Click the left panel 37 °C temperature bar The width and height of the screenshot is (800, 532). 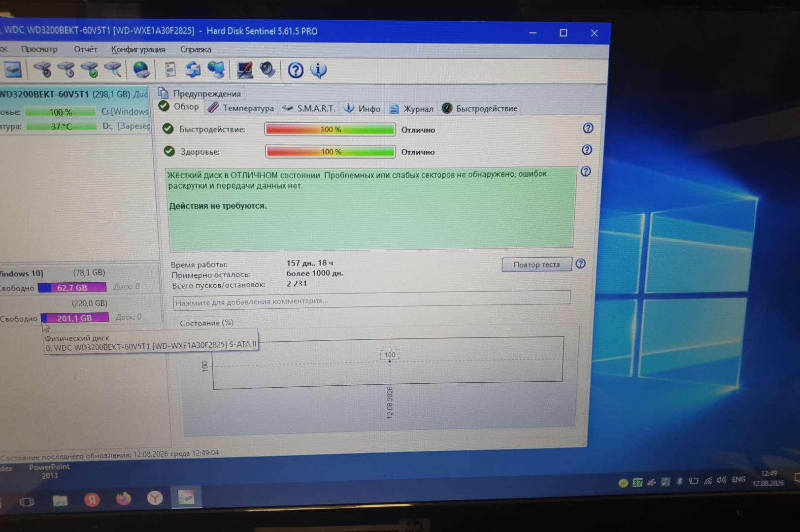click(x=61, y=127)
